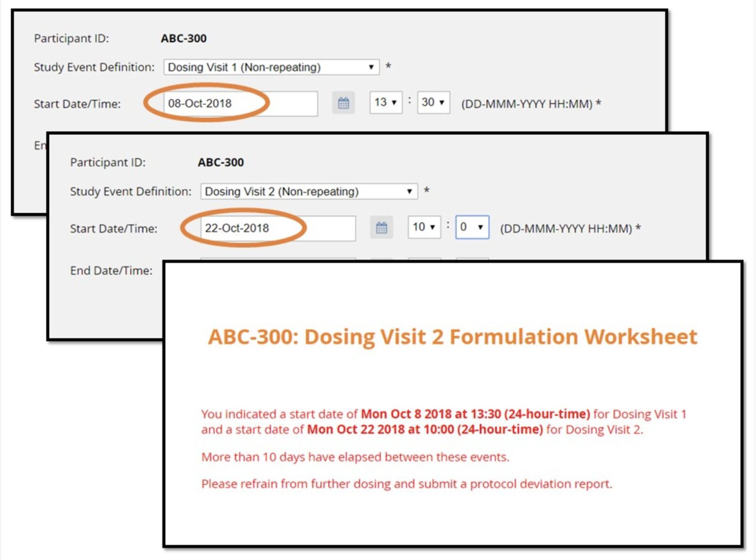Screen dimensions: 756x560
Task: Open the Study Event Definition dropdown showing Dosing Visit 2
Action: [308, 191]
